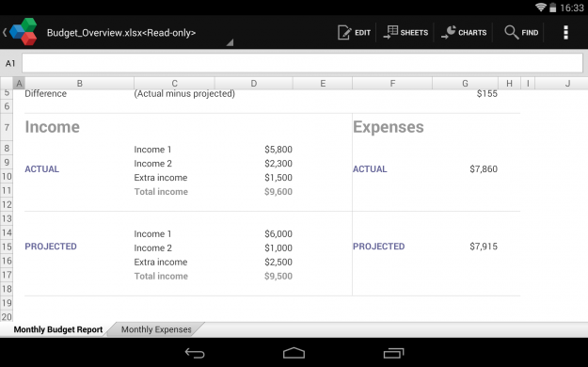Tap the Budget_Overview.xlsx file title
The width and height of the screenshot is (588, 367).
pyautogui.click(x=121, y=33)
